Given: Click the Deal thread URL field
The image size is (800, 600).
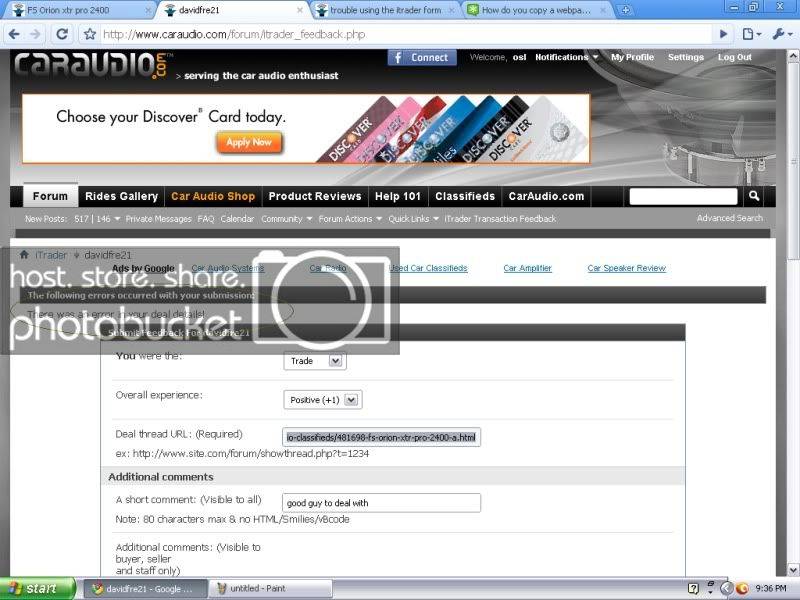Looking at the screenshot, I should coord(381,437).
